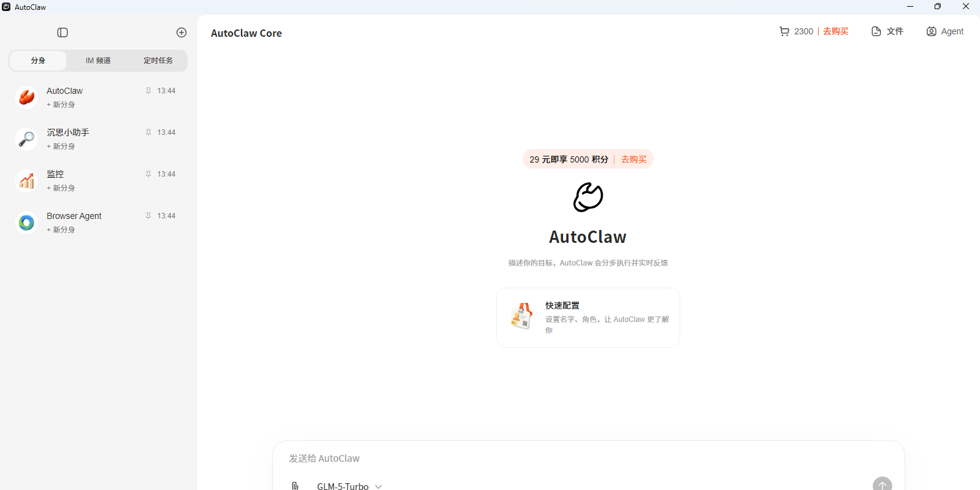Click the attachment paperclip icon
Screen dimensions: 980x490
pos(295,486)
